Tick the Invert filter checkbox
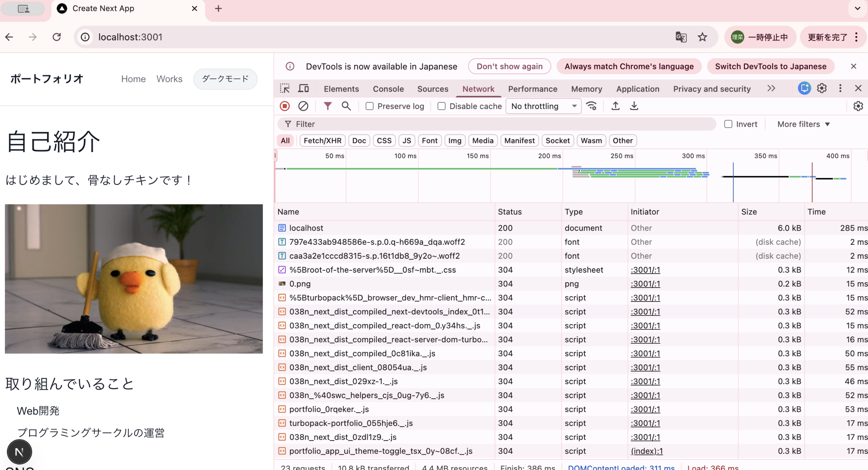Image resolution: width=868 pixels, height=470 pixels. [728, 124]
